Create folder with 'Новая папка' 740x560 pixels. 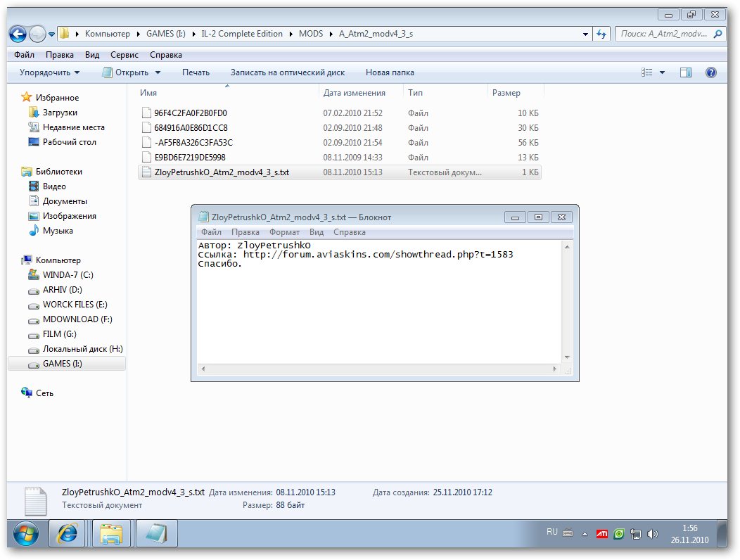[390, 72]
